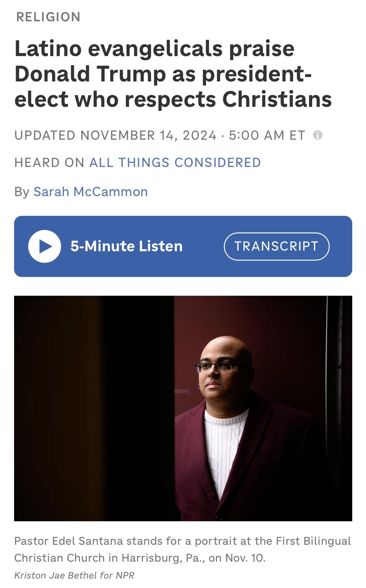This screenshot has height=588, width=366.
Task: Click "Donald Trump" in the headline
Action: (x=90, y=74)
